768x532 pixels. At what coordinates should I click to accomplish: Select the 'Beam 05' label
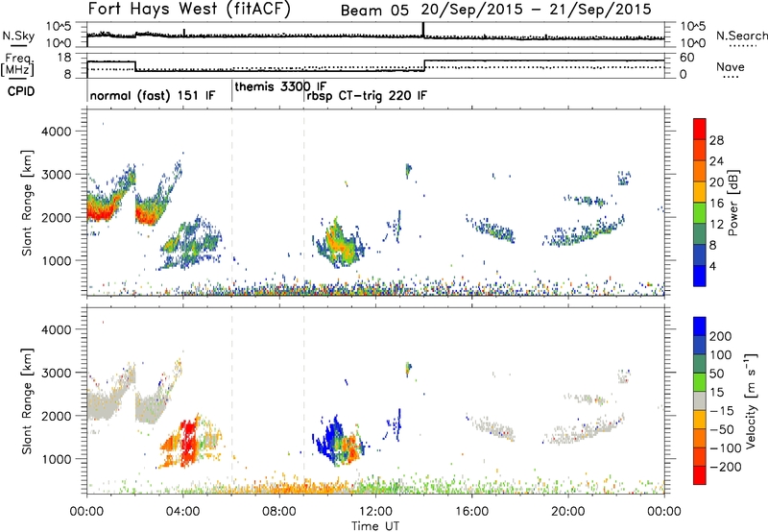(x=374, y=11)
